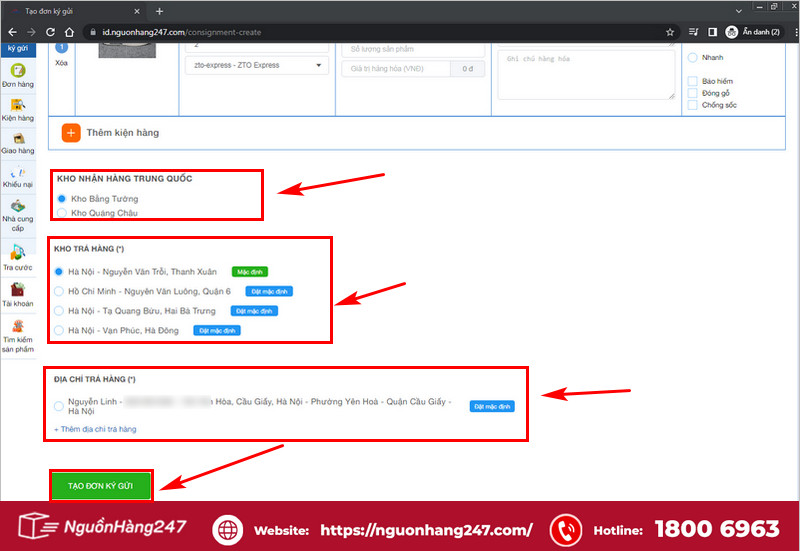Image resolution: width=800 pixels, height=551 pixels.
Task: Click the product thumbnail image
Action: click(x=127, y=50)
